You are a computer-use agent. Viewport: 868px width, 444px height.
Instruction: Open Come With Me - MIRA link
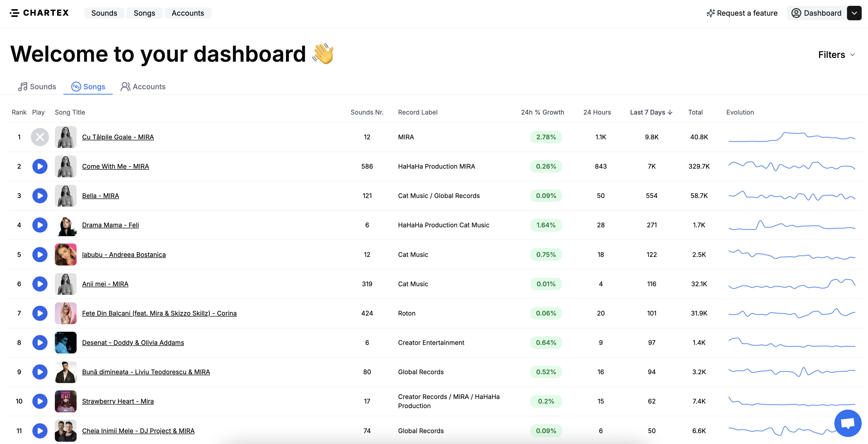click(115, 166)
